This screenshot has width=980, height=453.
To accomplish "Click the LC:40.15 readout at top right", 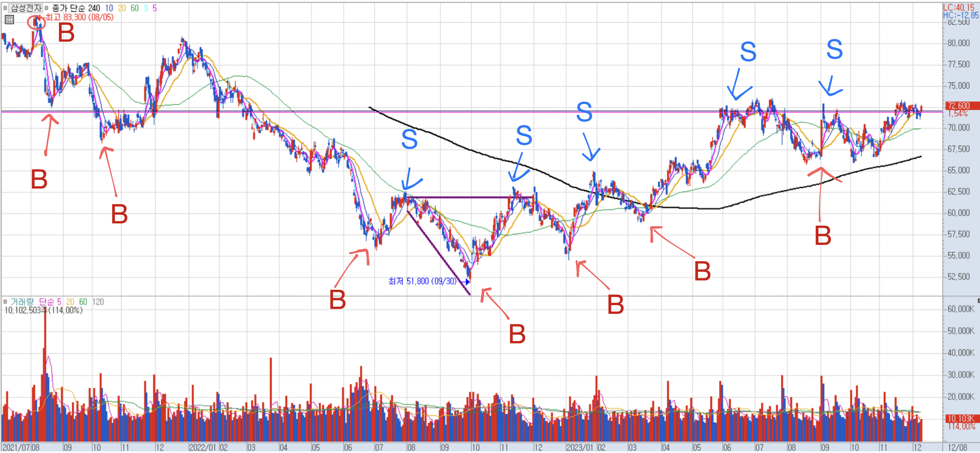I will coord(958,7).
